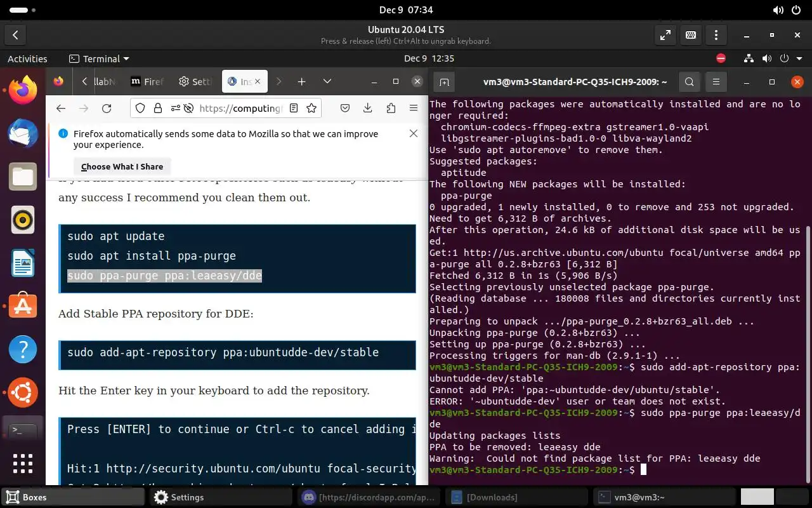List all Firefox tabs dropdown
This screenshot has height=508, width=812.
(x=327, y=81)
